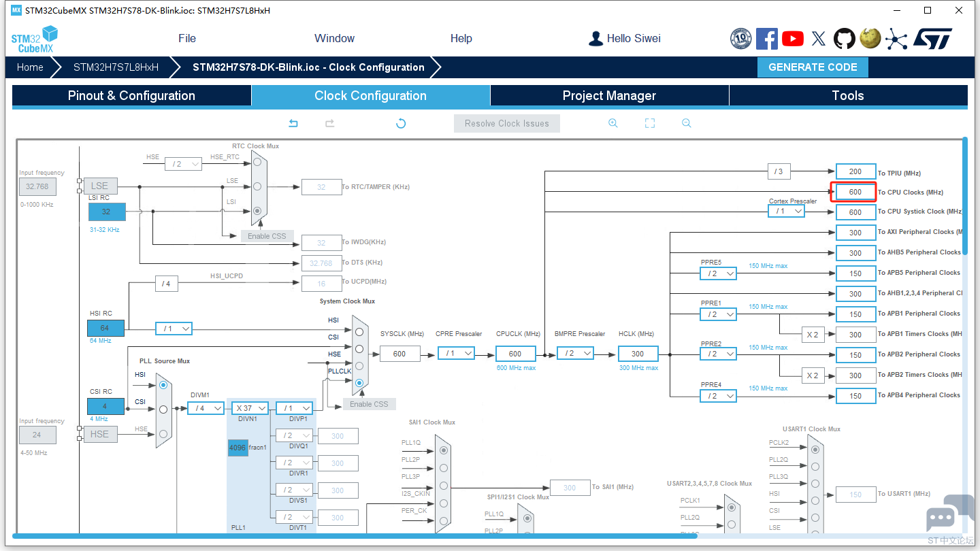Click the STM32H7S7L8HxH breadcrumb
Image resolution: width=980 pixels, height=551 pixels.
click(116, 67)
